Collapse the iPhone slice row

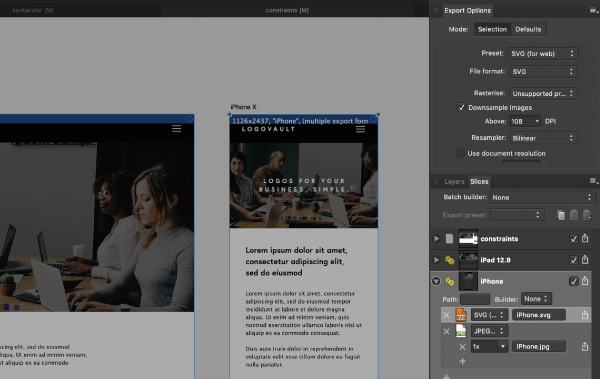pos(436,281)
